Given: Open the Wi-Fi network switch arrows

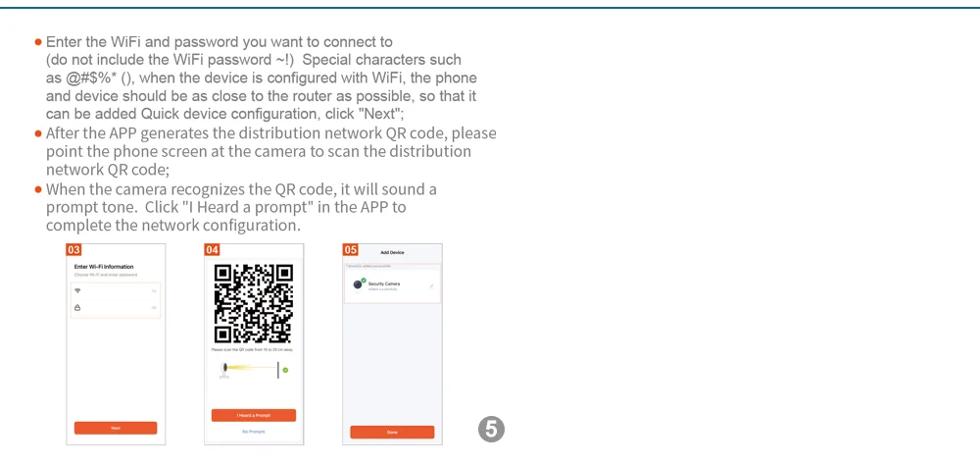Looking at the screenshot, I should pyautogui.click(x=154, y=291).
